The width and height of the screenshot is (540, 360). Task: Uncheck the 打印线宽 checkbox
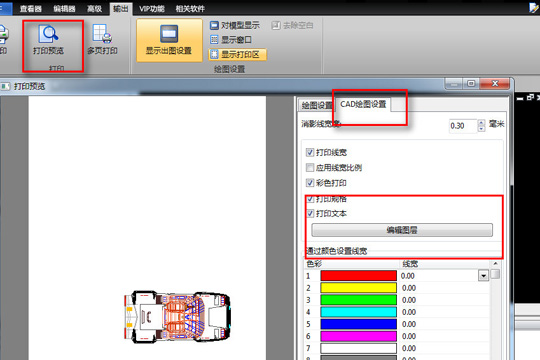point(310,152)
